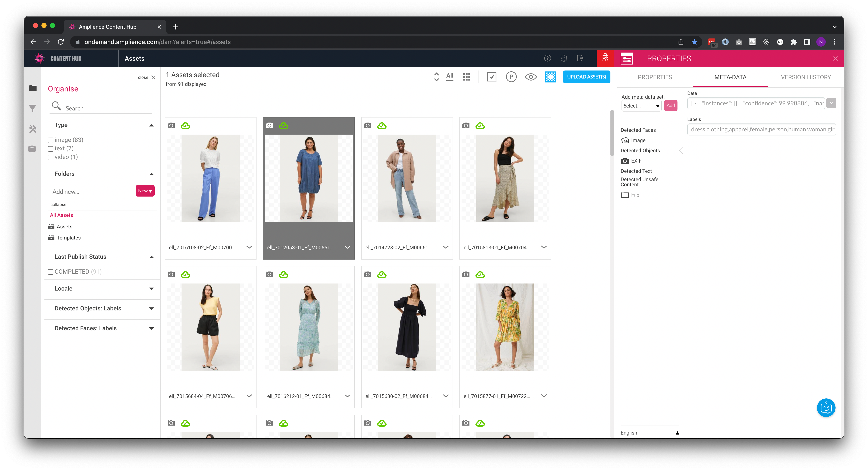Expand the Locale filter section

click(151, 289)
